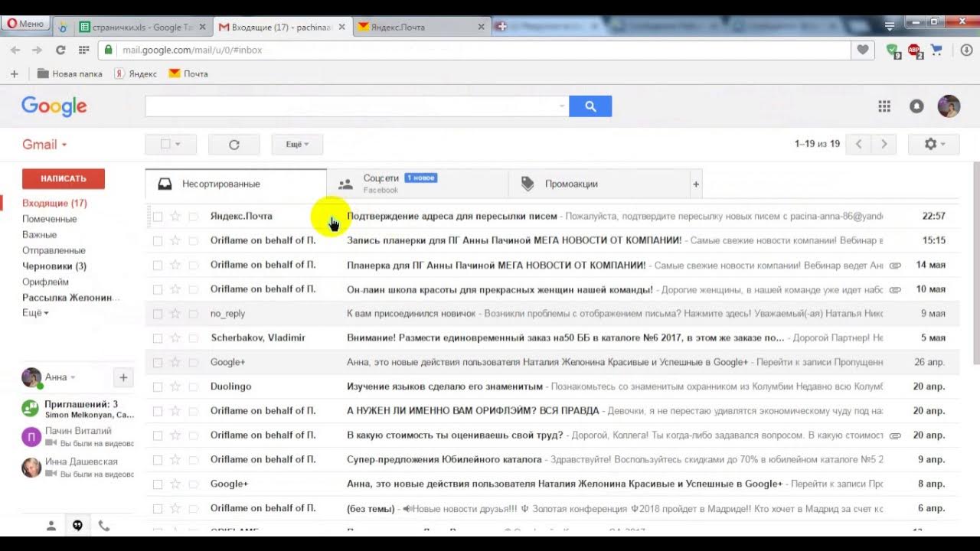This screenshot has height=551, width=980.
Task: Select checkbox for Google+ 26 апр. message
Action: tap(157, 363)
